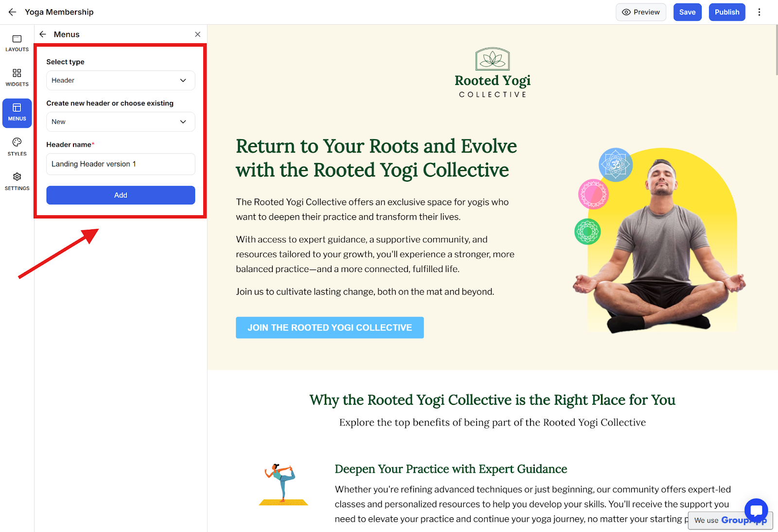Open the chat support bubble

[x=756, y=510]
